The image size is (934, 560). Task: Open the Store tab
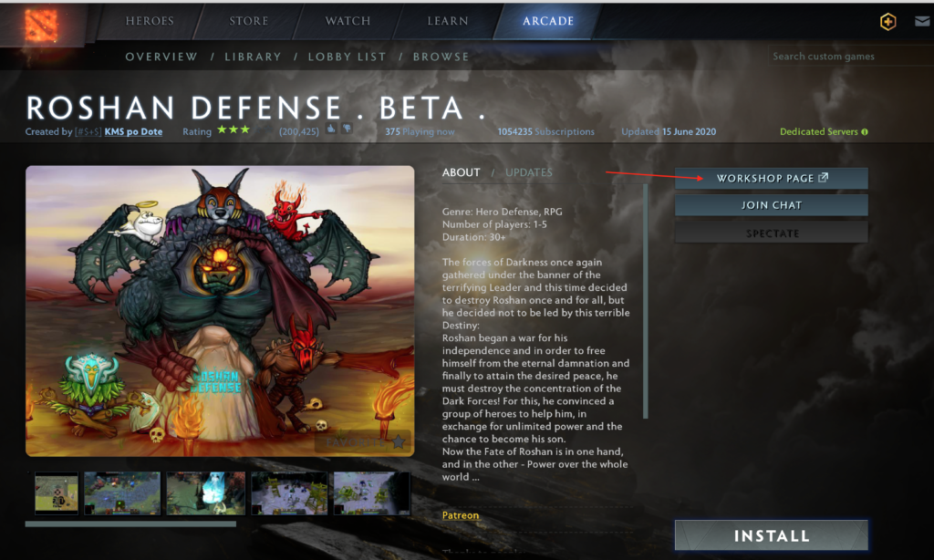(248, 21)
